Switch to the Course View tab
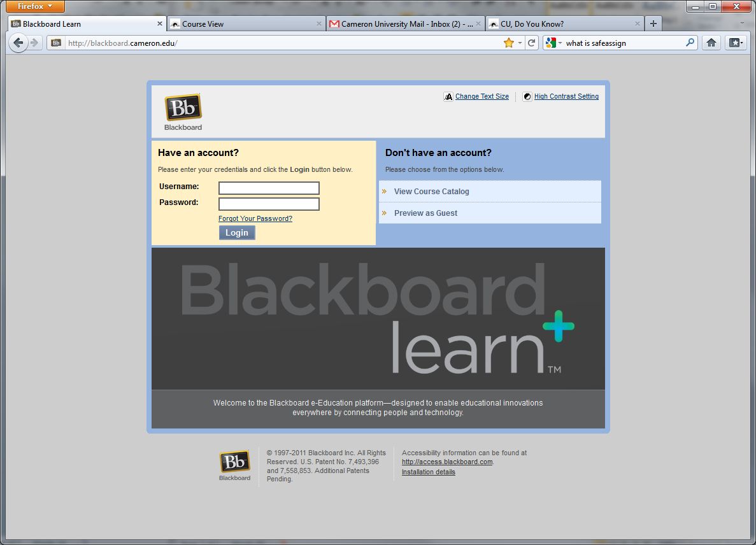 pos(246,24)
